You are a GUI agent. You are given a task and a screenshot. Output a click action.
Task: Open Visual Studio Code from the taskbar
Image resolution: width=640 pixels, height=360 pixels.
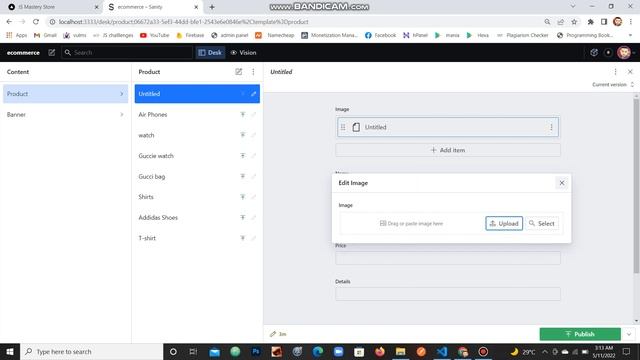[442, 351]
